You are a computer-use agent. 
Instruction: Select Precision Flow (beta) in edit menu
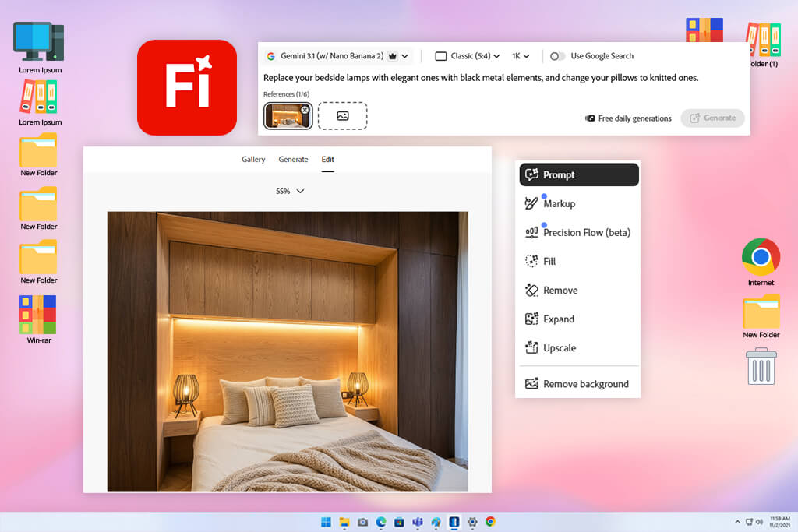(x=579, y=232)
